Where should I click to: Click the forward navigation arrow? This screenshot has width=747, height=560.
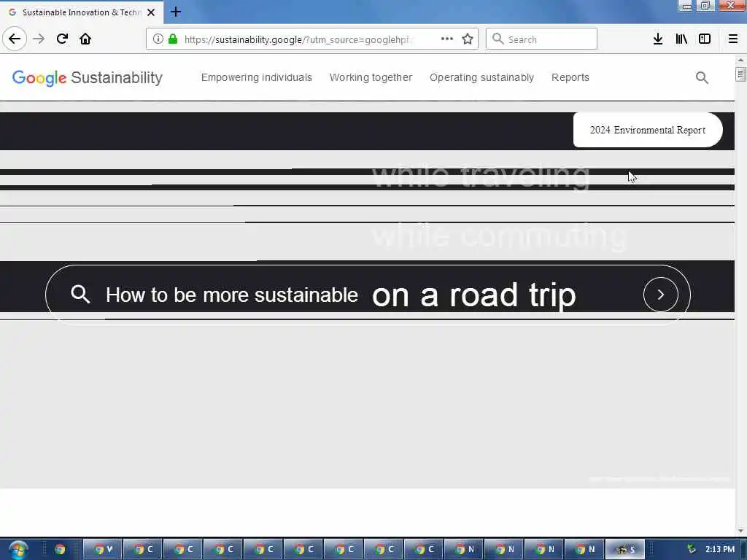click(x=39, y=39)
